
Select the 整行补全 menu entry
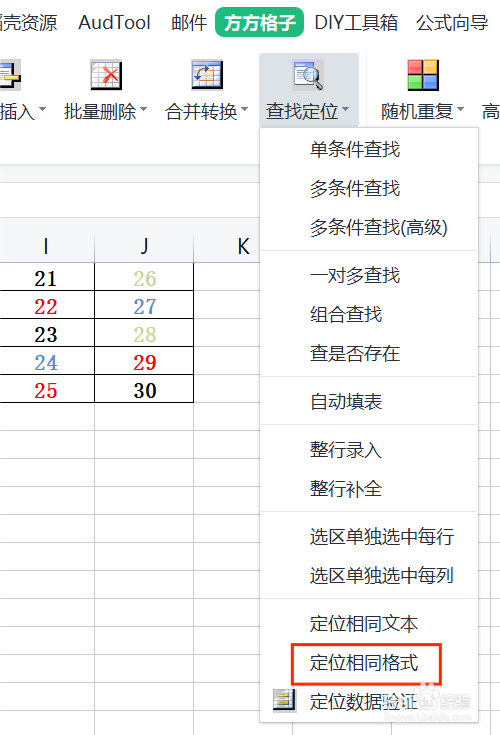(x=346, y=489)
